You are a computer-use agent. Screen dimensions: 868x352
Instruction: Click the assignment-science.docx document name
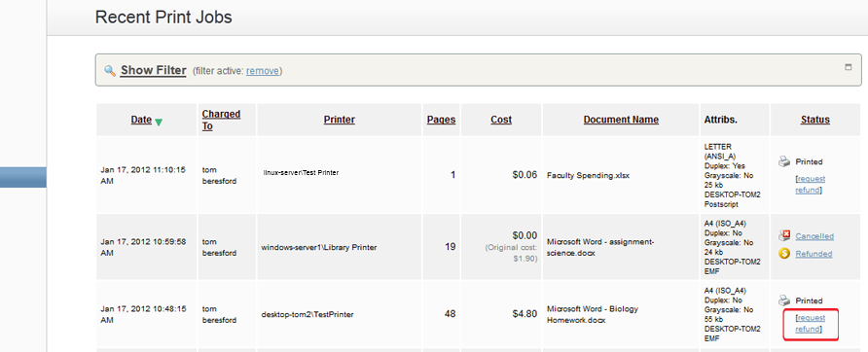pos(600,247)
